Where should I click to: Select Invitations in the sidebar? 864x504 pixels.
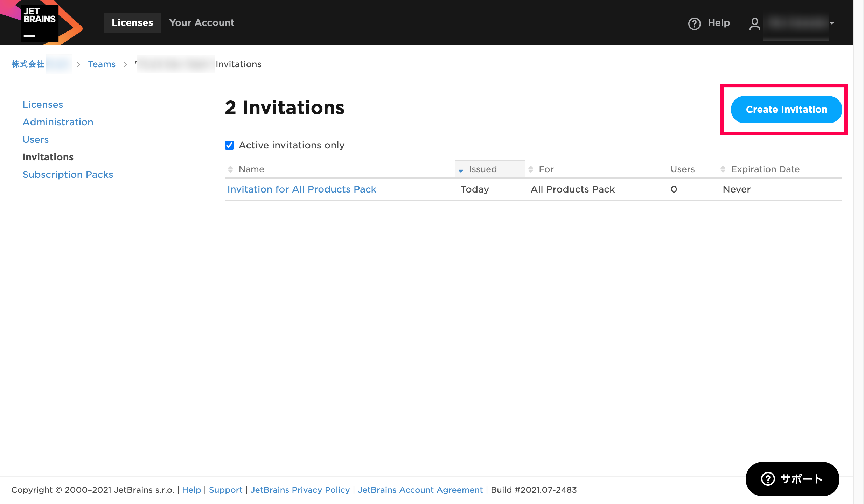point(48,157)
